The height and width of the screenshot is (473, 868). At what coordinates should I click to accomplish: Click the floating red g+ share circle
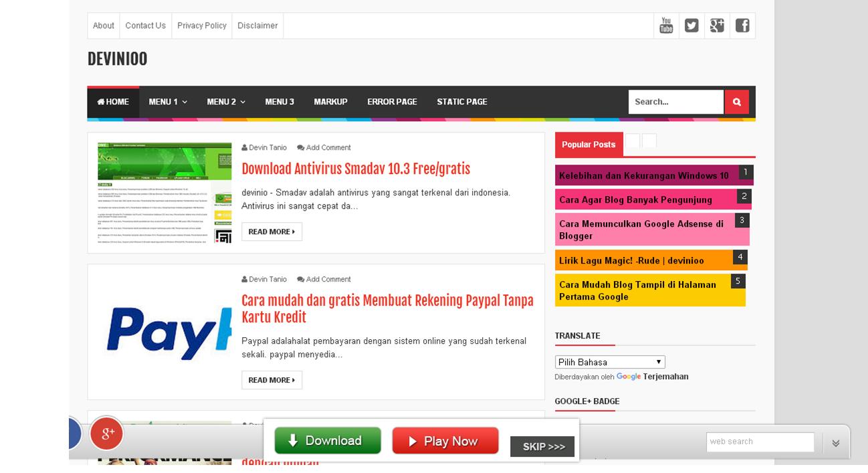pos(106,433)
